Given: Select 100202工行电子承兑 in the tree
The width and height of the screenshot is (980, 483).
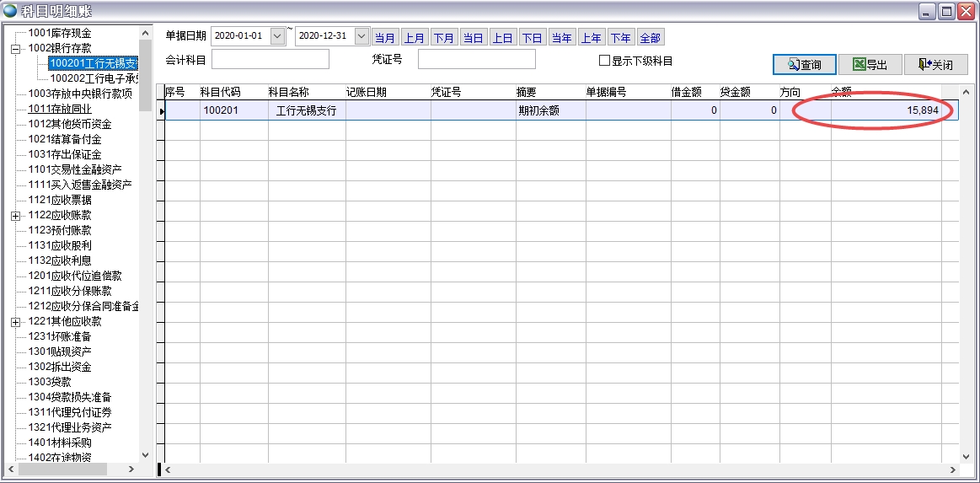Looking at the screenshot, I should pyautogui.click(x=94, y=78).
